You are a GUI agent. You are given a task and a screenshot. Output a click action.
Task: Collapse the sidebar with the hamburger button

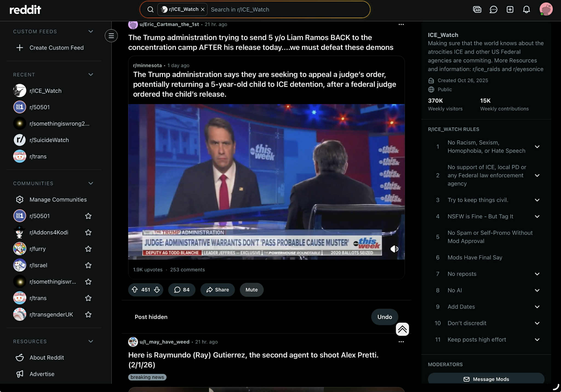pyautogui.click(x=111, y=36)
